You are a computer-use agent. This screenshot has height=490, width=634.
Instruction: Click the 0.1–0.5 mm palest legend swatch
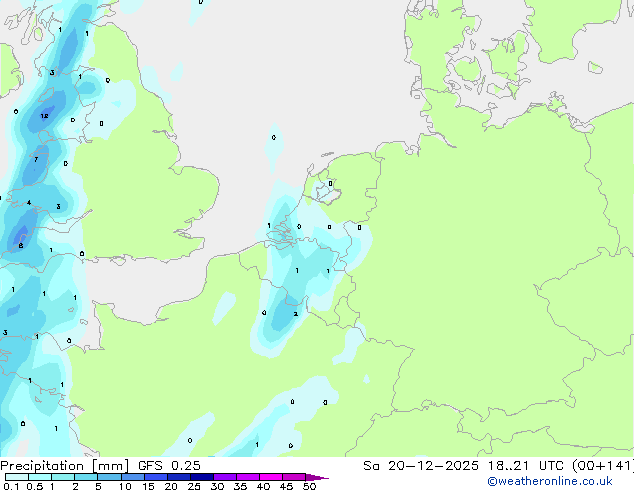(x=17, y=477)
